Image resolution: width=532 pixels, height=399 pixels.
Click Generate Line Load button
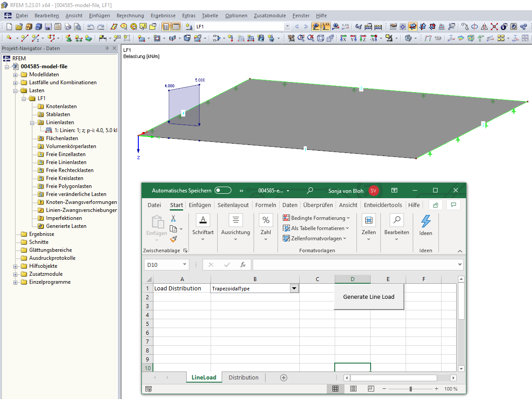pos(369,297)
